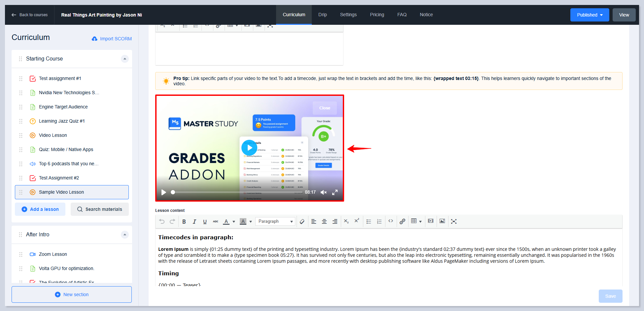The image size is (644, 311).
Task: Align text left in lesson editor
Action: coord(314,221)
